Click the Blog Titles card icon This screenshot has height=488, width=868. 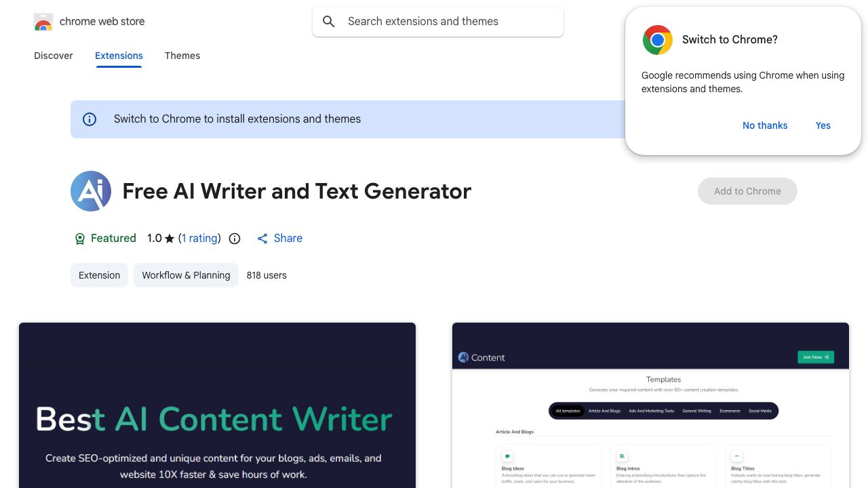tap(736, 456)
